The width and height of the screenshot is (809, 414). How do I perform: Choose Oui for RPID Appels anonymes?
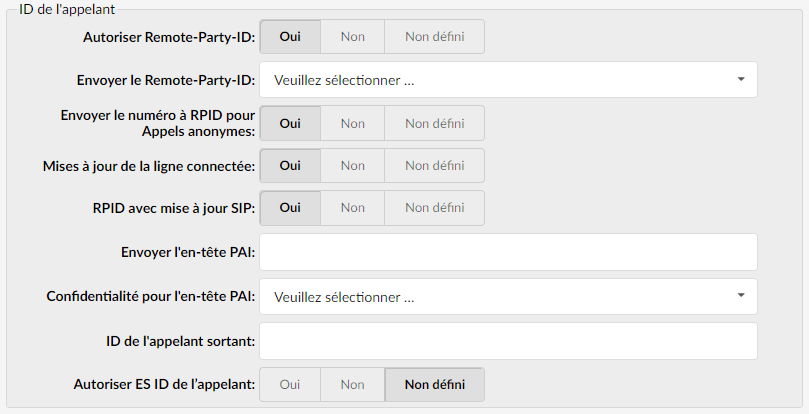(290, 123)
